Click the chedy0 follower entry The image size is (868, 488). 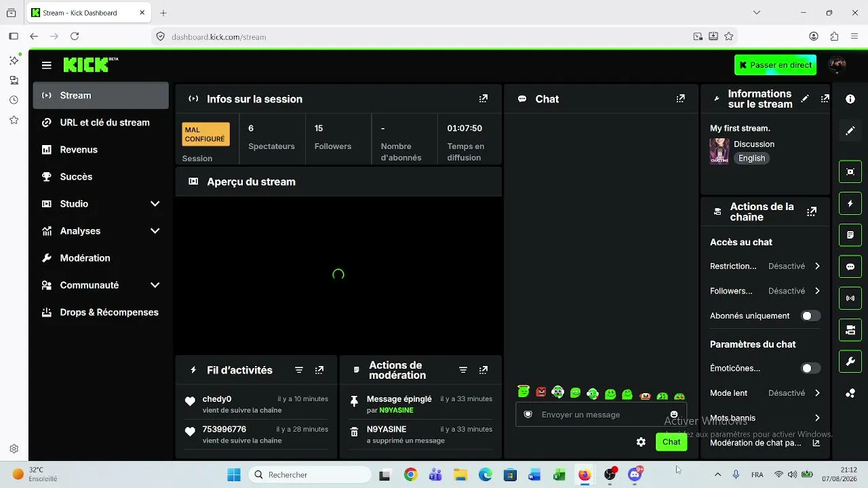[x=256, y=404]
